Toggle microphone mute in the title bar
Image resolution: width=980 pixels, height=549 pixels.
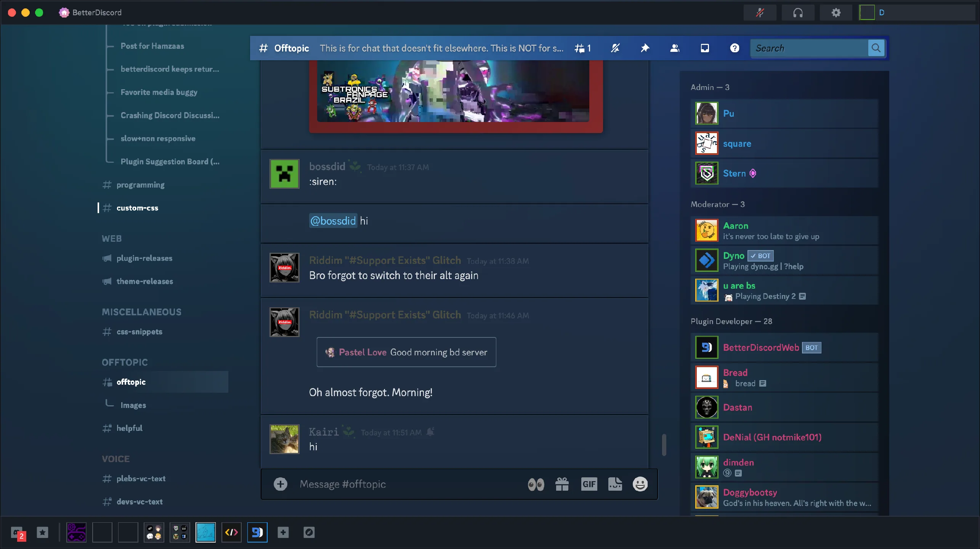pos(760,13)
